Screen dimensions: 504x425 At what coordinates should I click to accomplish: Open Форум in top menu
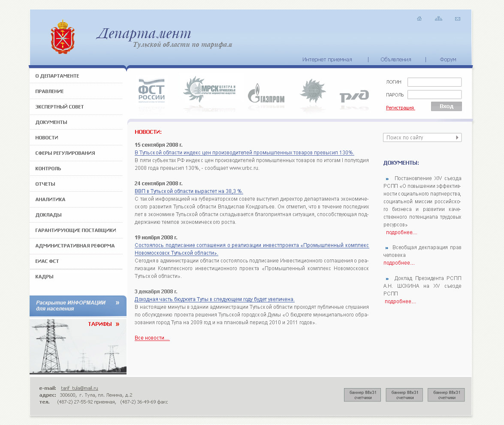448,60
